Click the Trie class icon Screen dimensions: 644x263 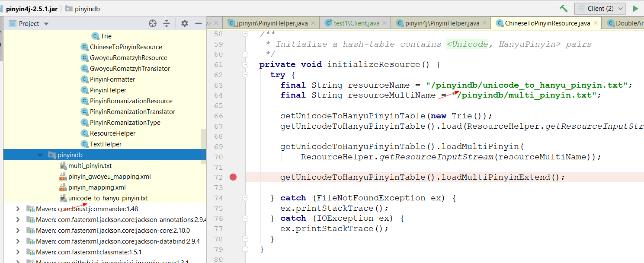[x=95, y=36]
